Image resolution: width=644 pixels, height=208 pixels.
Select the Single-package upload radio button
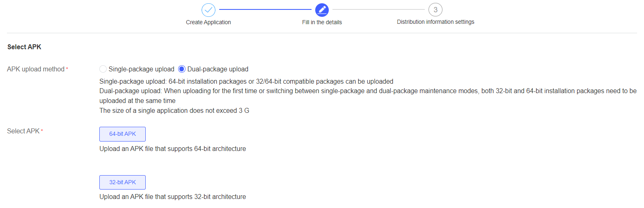pos(103,69)
